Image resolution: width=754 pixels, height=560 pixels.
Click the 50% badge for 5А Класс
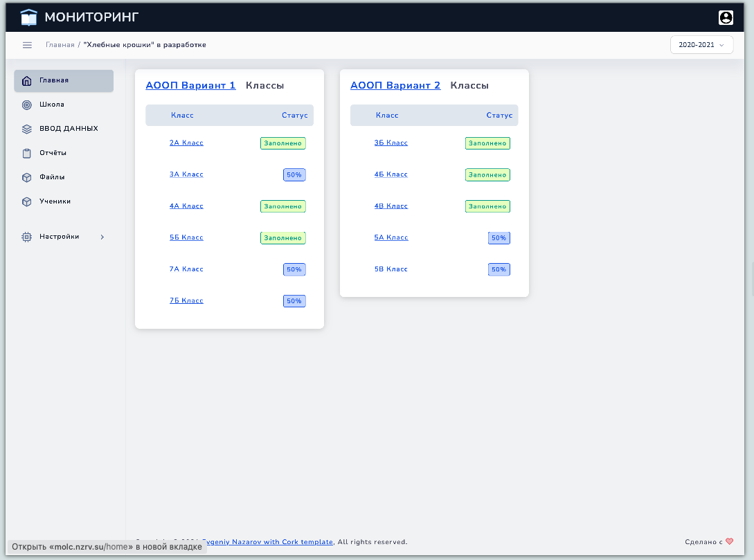coord(499,238)
